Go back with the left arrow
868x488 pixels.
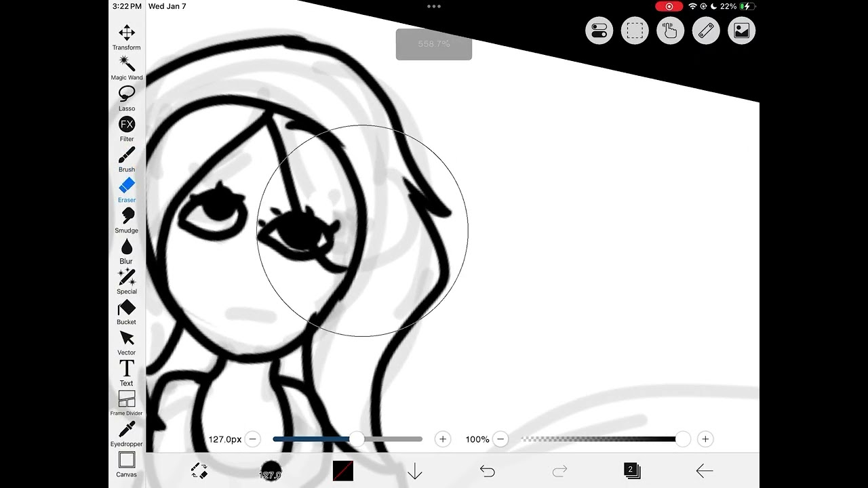(705, 470)
